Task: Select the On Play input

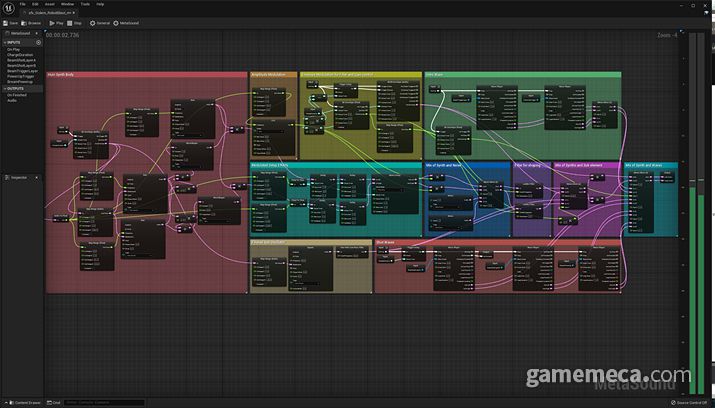Action: point(16,49)
